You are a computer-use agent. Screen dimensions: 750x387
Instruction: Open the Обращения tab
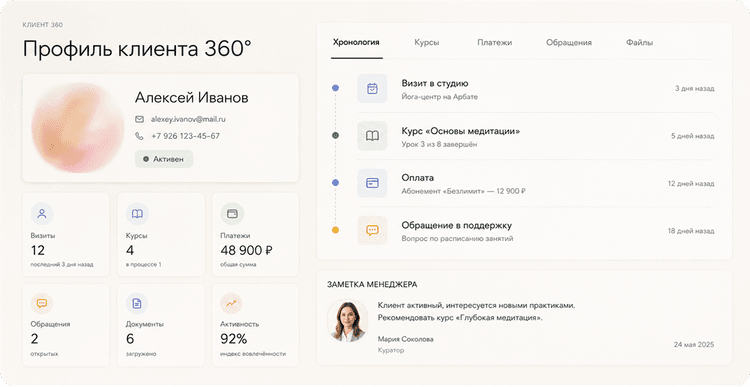click(x=569, y=42)
